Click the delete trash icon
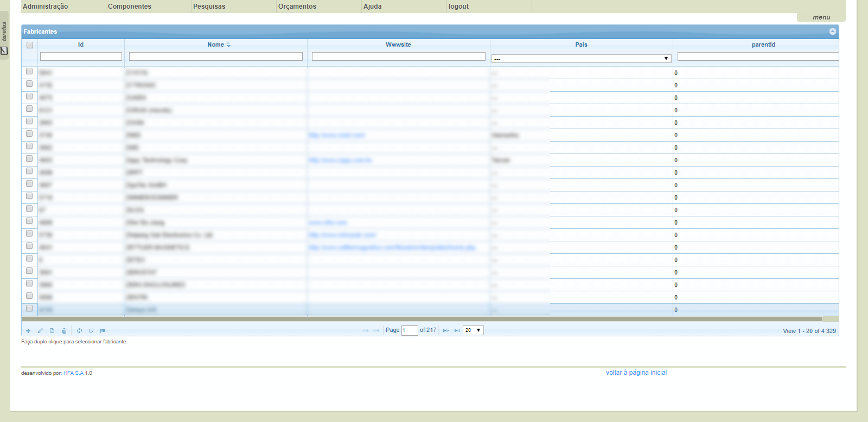The width and height of the screenshot is (868, 422). click(64, 331)
